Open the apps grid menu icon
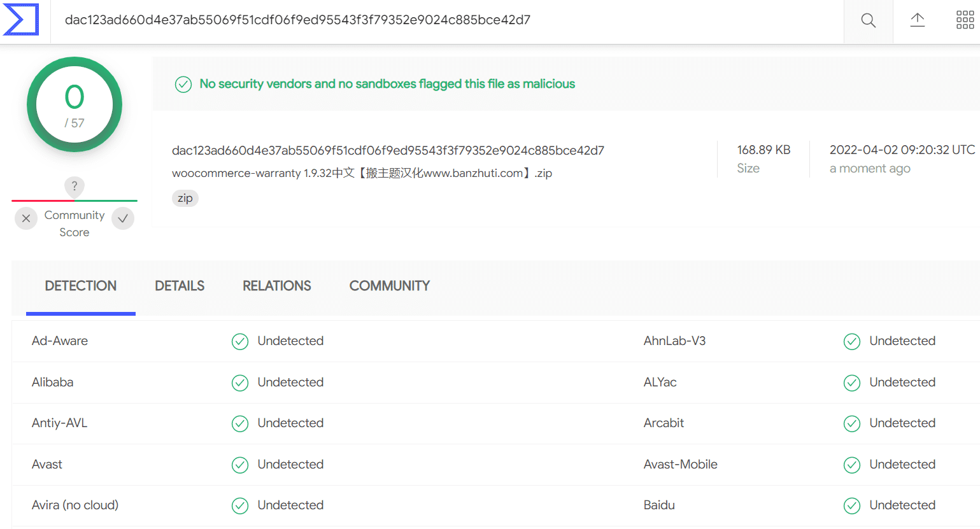The image size is (980, 529). click(965, 20)
